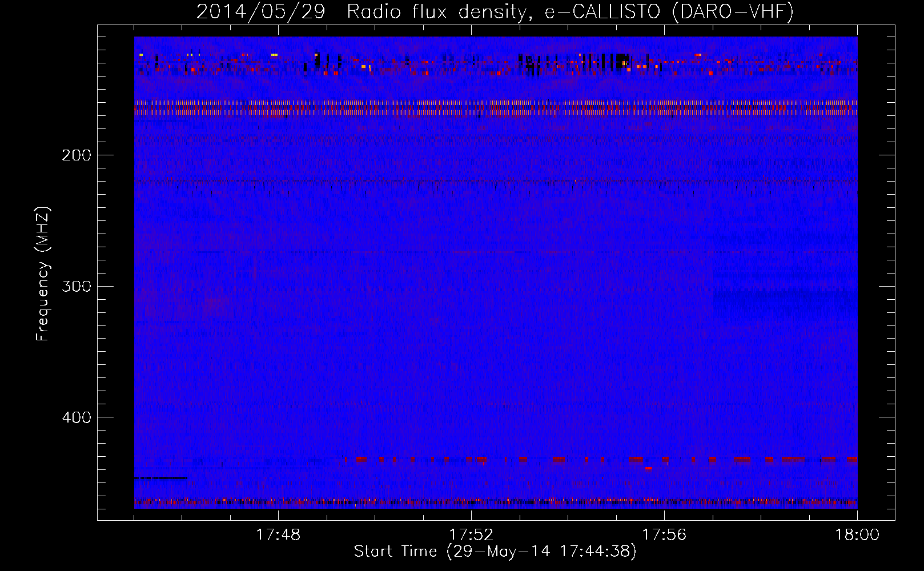Click the '17:56' time tick label

pyautogui.click(x=664, y=535)
